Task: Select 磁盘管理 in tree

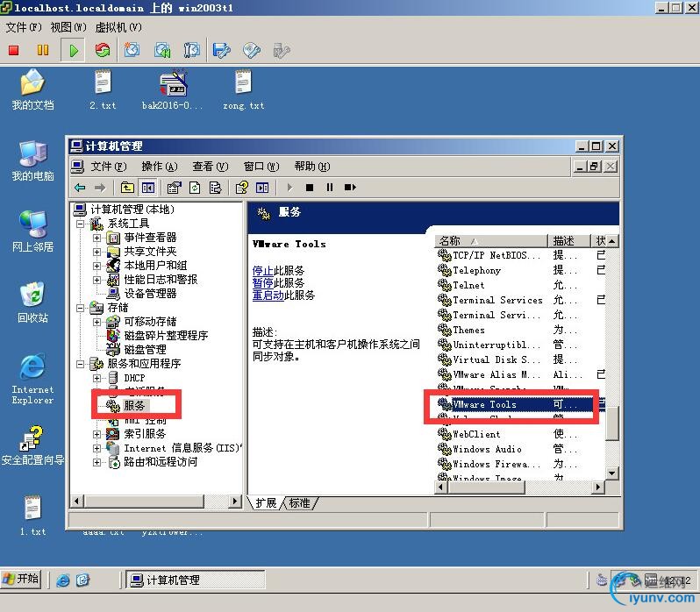Action: click(145, 350)
